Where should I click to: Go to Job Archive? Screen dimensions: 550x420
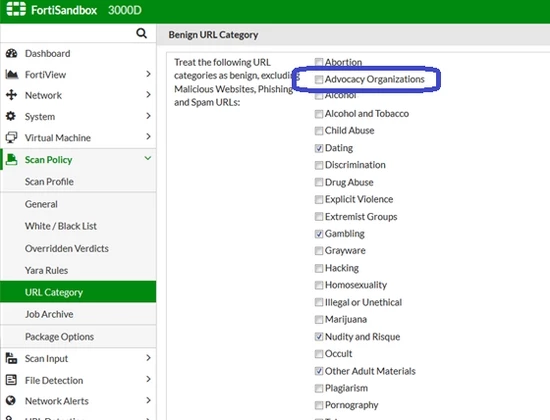[x=49, y=314]
